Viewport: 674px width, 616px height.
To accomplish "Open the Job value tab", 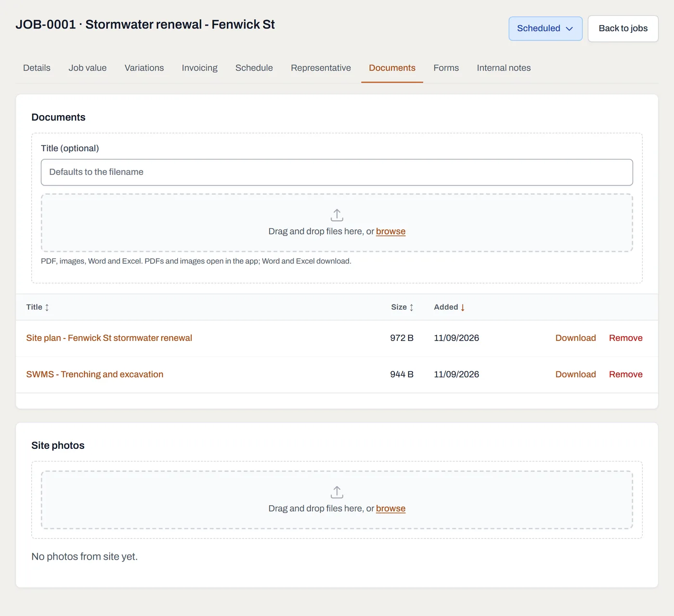I will (x=88, y=68).
